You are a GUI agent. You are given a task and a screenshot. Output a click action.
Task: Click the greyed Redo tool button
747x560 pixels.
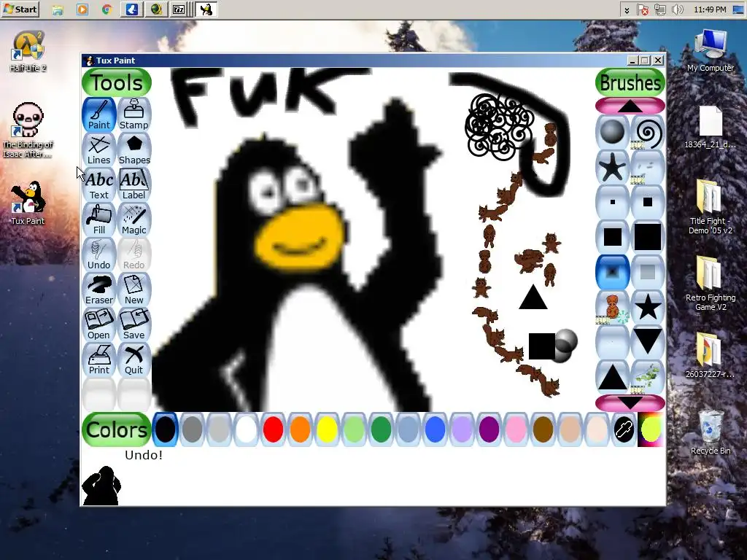(x=134, y=254)
